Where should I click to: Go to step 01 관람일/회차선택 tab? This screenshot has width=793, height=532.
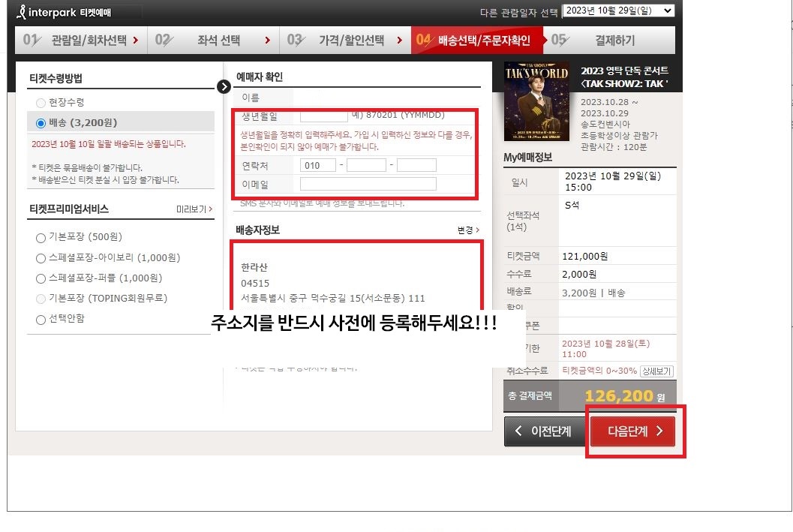pos(82,40)
